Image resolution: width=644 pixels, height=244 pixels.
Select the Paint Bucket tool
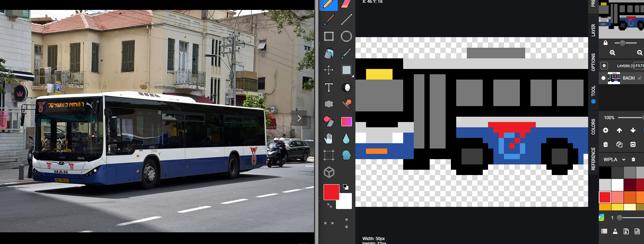click(329, 53)
